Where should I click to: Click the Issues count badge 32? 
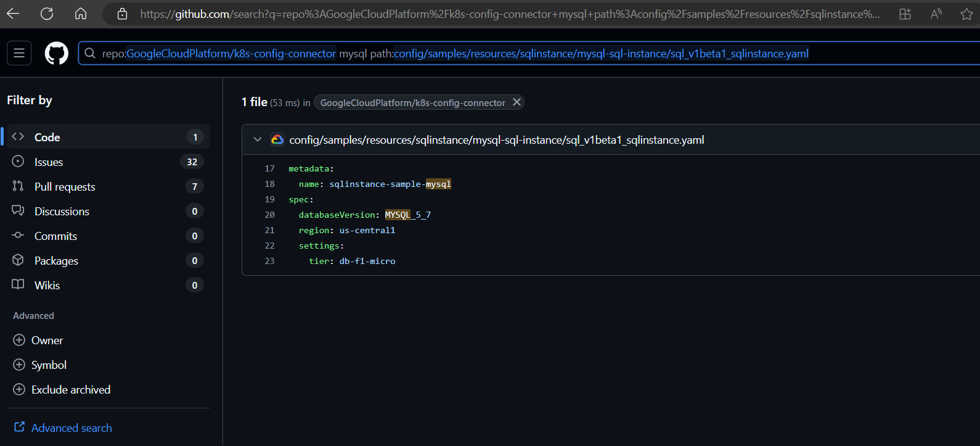[192, 162]
